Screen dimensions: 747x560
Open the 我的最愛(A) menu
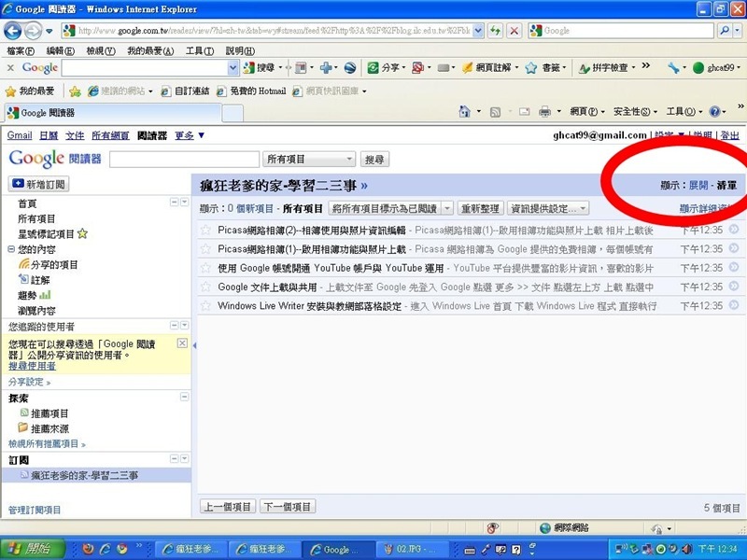pos(150,51)
